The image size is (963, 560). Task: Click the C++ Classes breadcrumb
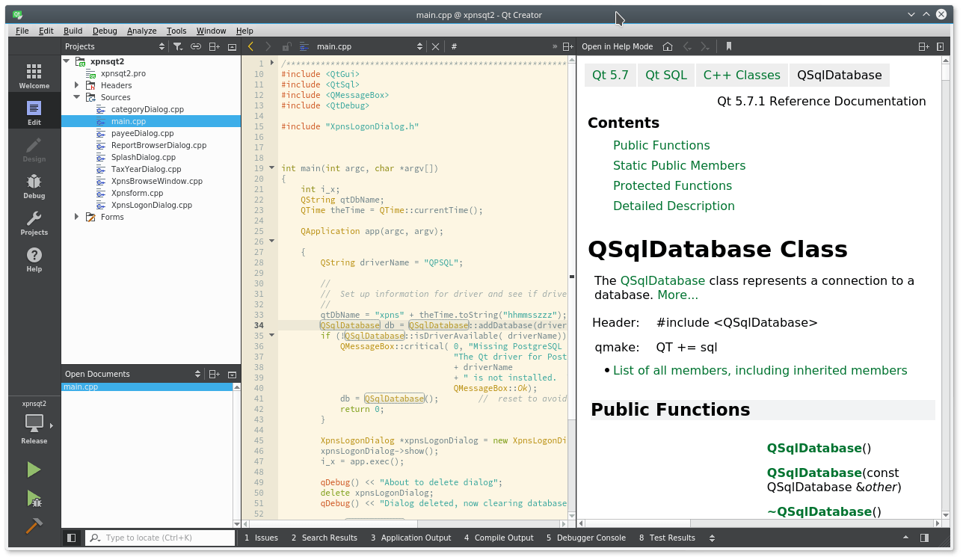tap(742, 75)
